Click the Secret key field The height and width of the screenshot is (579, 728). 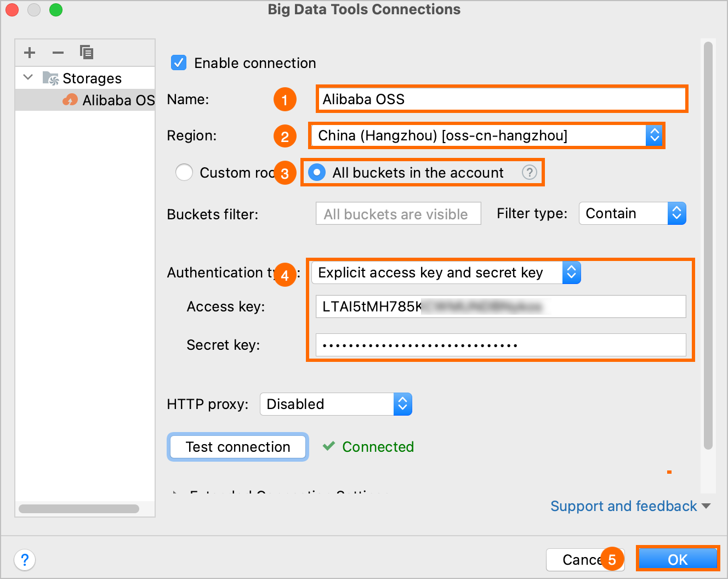click(501, 345)
